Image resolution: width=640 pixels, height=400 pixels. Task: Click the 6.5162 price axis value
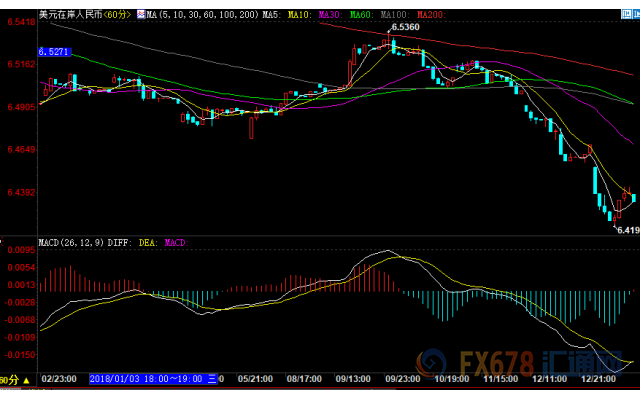pos(21,64)
